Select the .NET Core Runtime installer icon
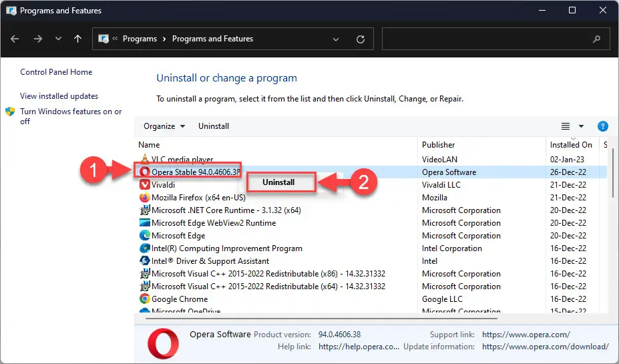 [x=145, y=210]
